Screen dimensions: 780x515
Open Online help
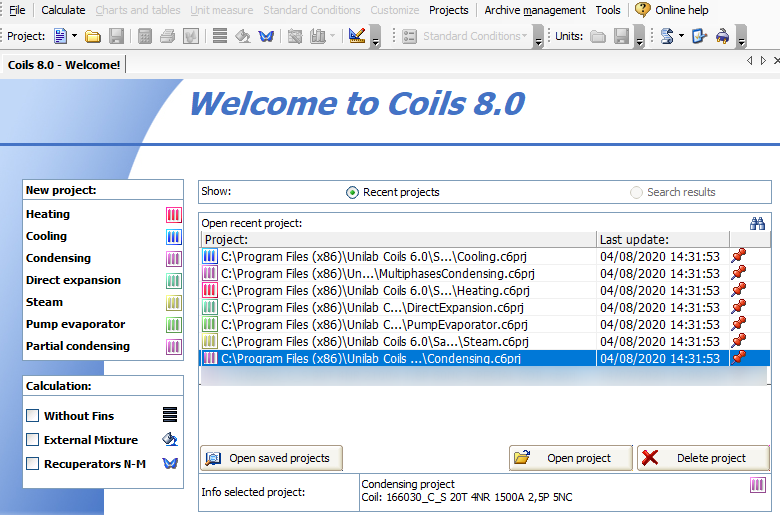pos(672,10)
